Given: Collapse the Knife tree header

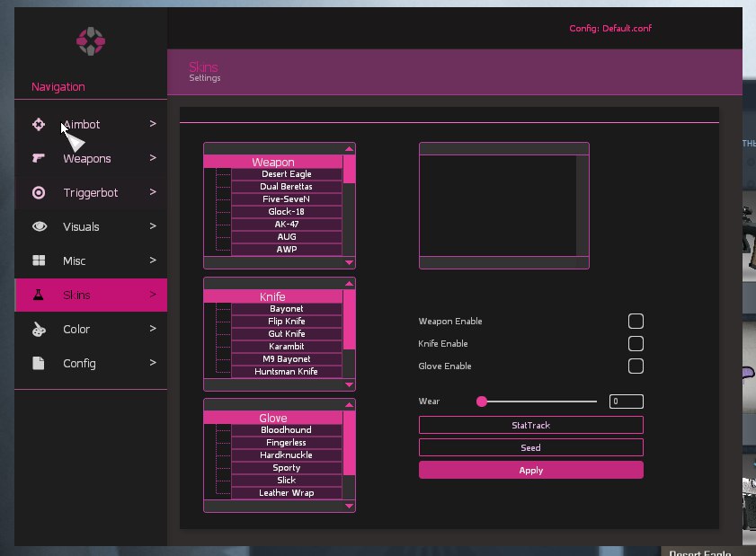Looking at the screenshot, I should (273, 296).
